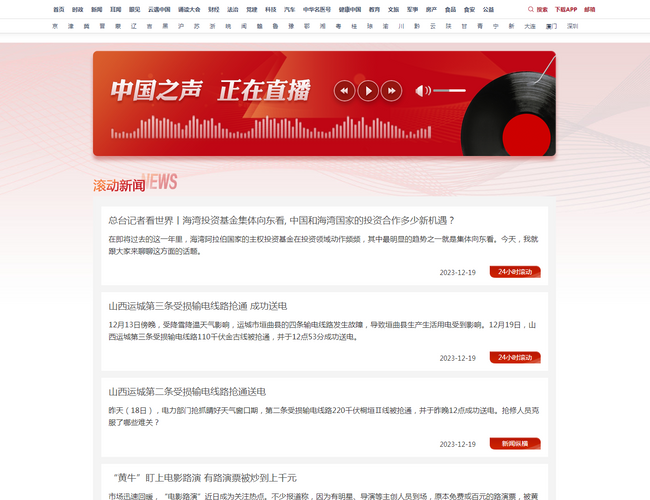650x500 pixels.
Task: Select the 浙 regional channel
Action: [213, 26]
